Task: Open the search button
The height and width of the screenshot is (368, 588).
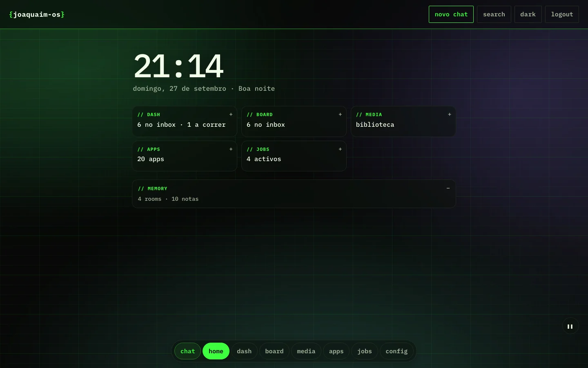Action: [494, 14]
